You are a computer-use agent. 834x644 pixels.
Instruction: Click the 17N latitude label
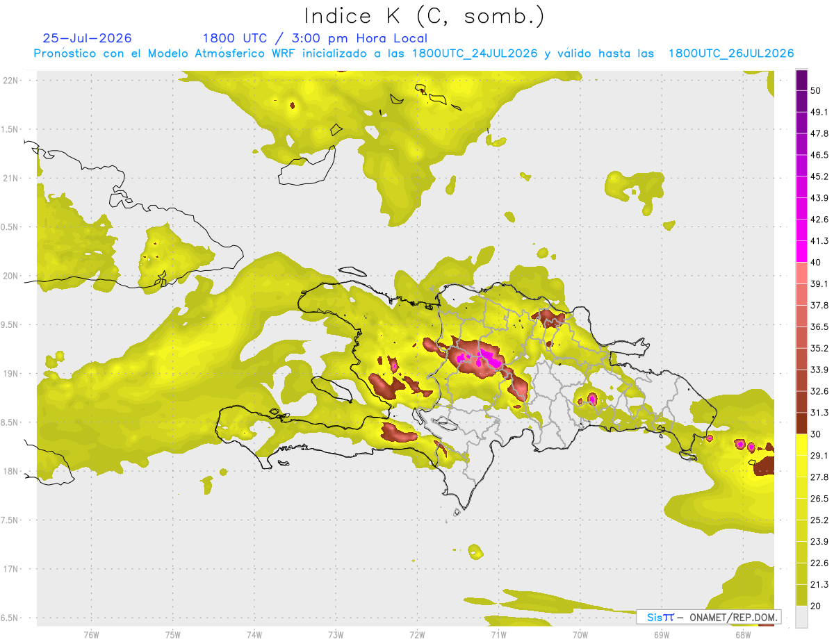[x=10, y=569]
